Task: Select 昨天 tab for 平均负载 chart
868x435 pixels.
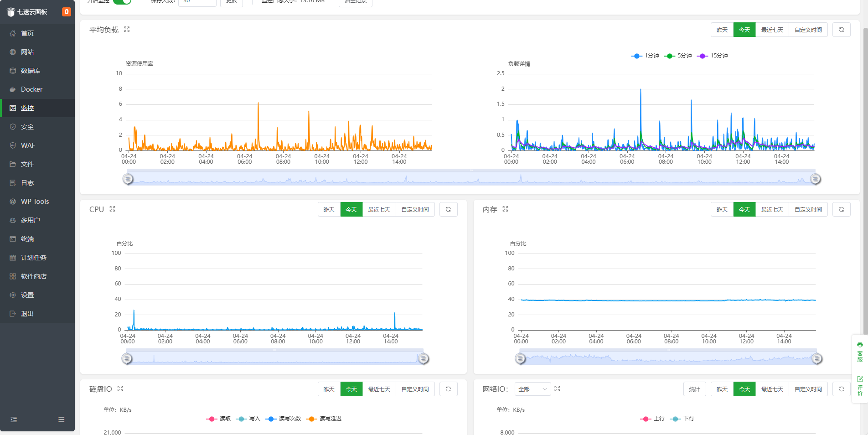Action: pos(722,30)
